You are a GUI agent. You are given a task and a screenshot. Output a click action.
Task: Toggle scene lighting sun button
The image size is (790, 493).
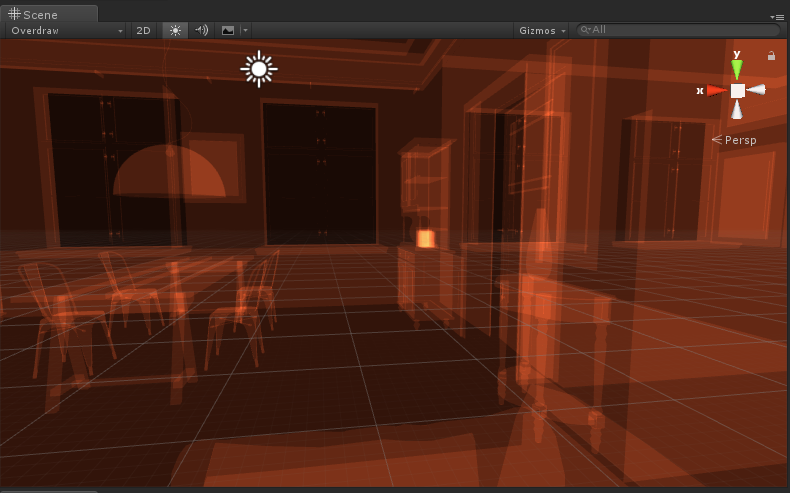pyautogui.click(x=175, y=31)
